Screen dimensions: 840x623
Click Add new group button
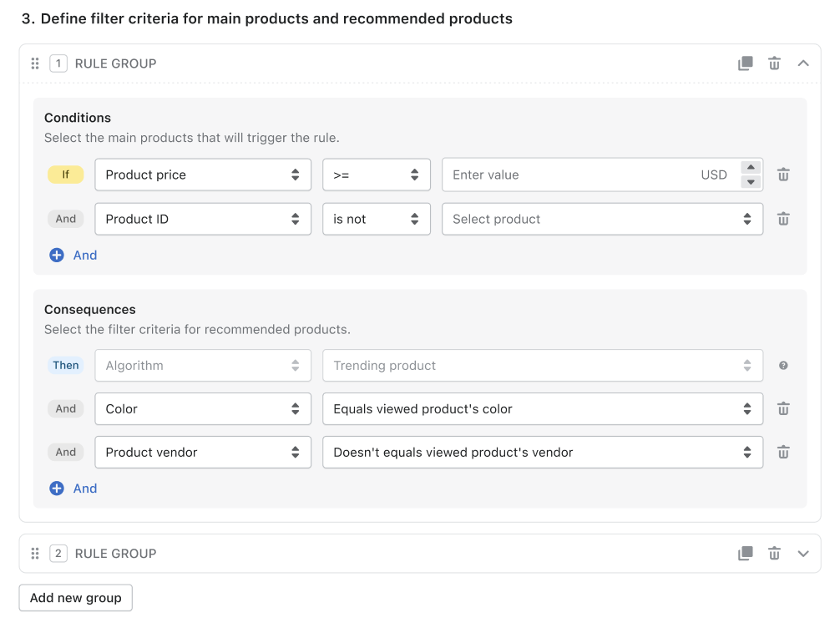coord(75,597)
